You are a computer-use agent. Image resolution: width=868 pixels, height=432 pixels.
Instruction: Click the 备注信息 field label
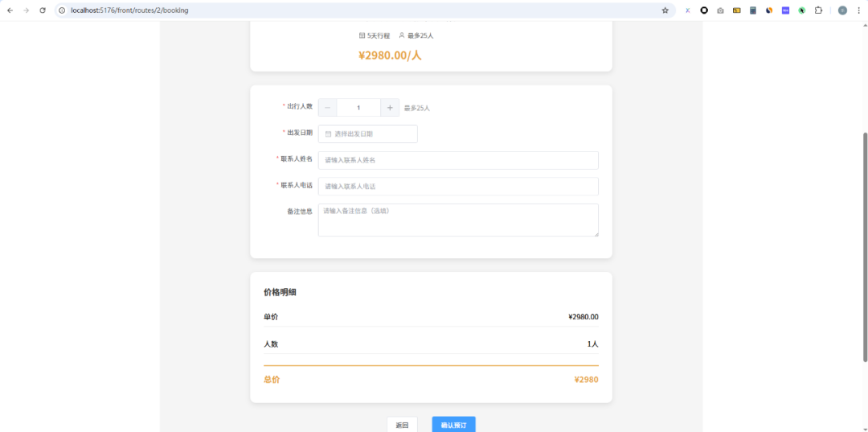point(300,212)
